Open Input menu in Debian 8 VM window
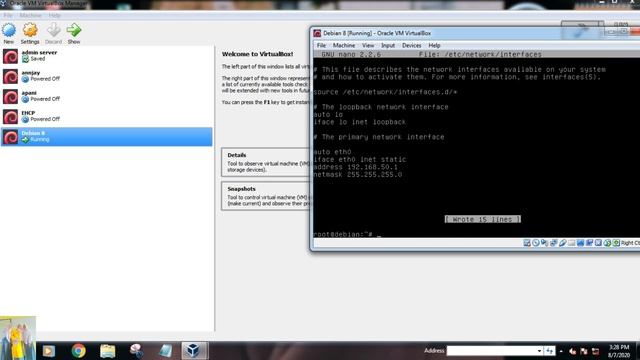This screenshot has width=640, height=360. click(388, 45)
